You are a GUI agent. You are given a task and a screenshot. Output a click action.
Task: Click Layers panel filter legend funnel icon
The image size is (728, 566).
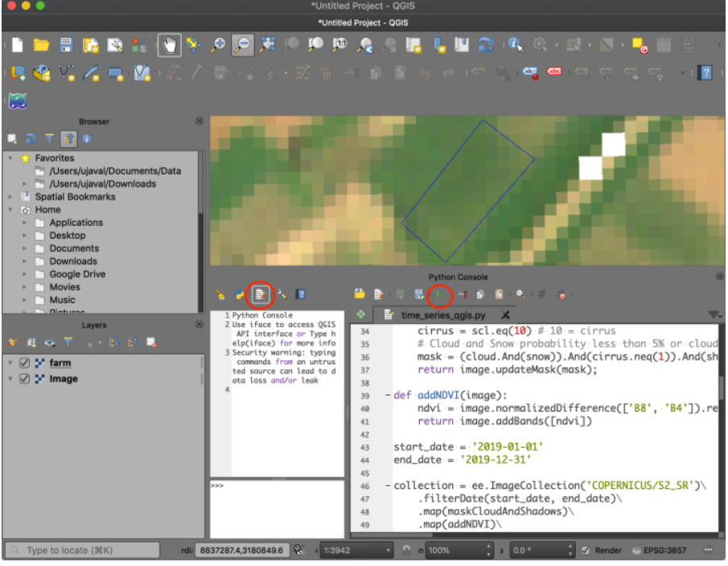coord(68,342)
